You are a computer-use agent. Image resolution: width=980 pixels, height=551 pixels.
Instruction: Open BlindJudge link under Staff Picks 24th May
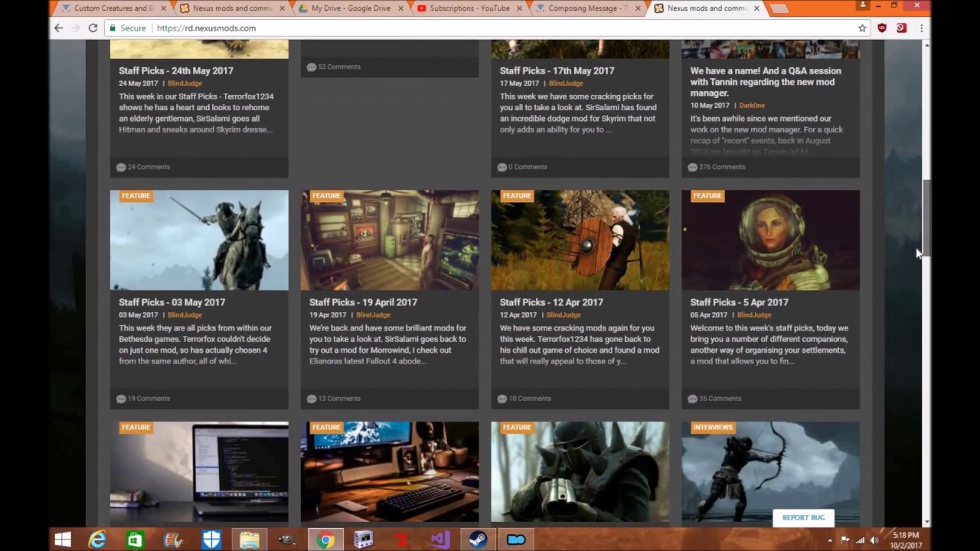(185, 83)
